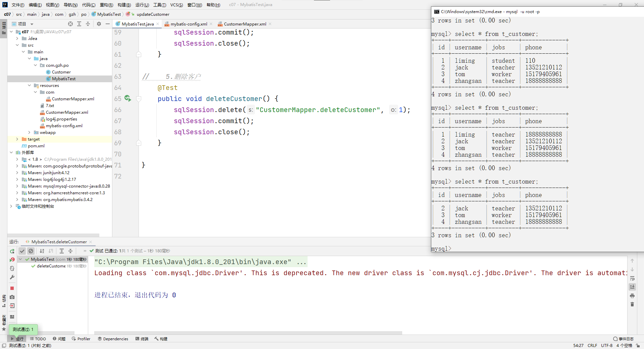Open run configuration wrench settings

[12, 277]
